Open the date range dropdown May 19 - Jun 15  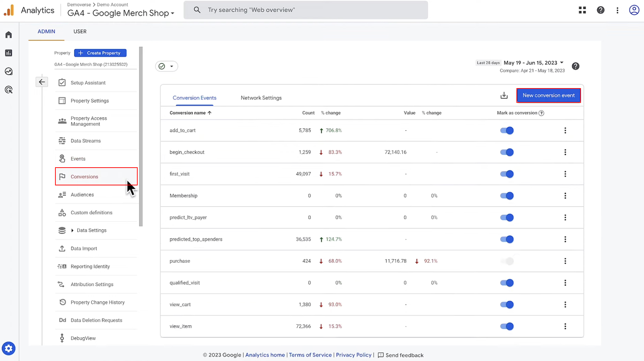(533, 63)
